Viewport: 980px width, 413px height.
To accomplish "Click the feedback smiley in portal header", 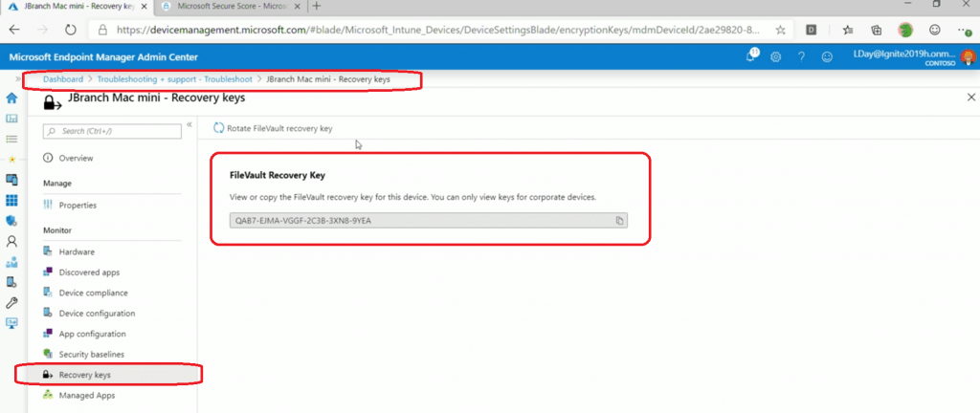I will click(x=827, y=56).
